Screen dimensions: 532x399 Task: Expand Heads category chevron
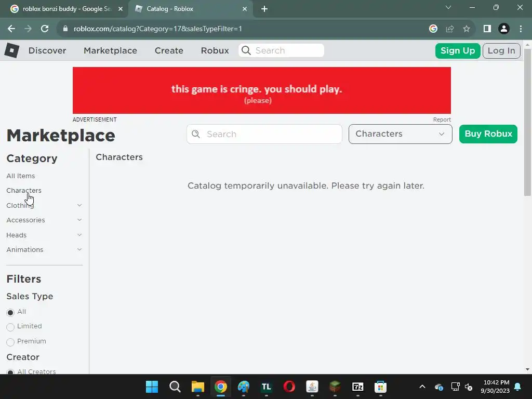click(79, 235)
